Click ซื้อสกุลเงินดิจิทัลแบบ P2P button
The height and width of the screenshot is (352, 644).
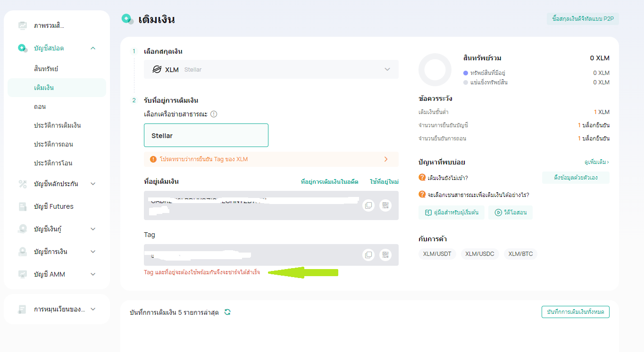[583, 19]
